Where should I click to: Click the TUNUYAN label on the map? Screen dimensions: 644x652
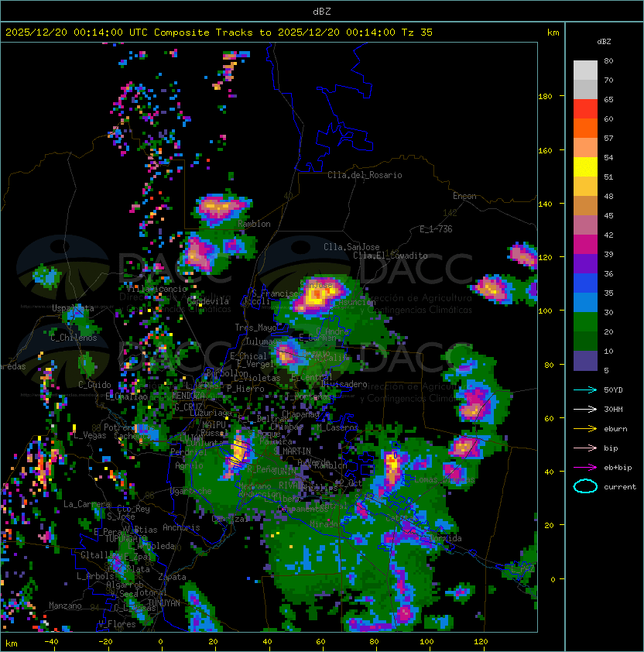[x=164, y=602]
